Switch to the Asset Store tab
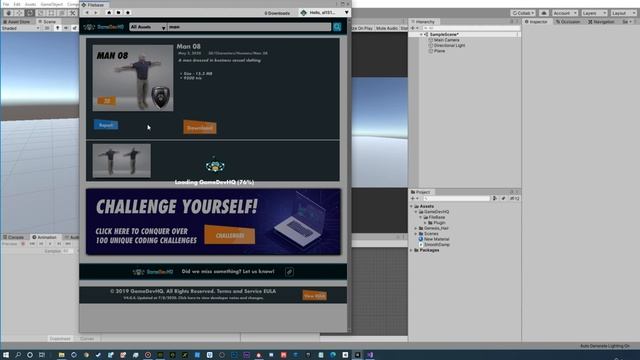The image size is (640, 360). pos(17,22)
